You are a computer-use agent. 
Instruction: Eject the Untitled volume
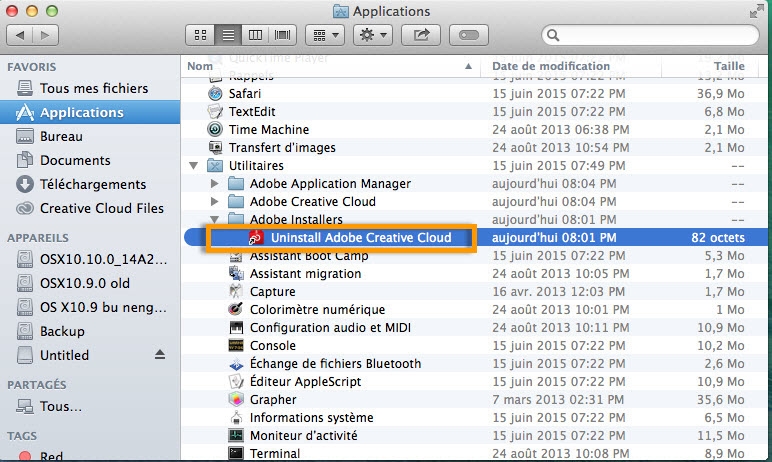tap(160, 355)
